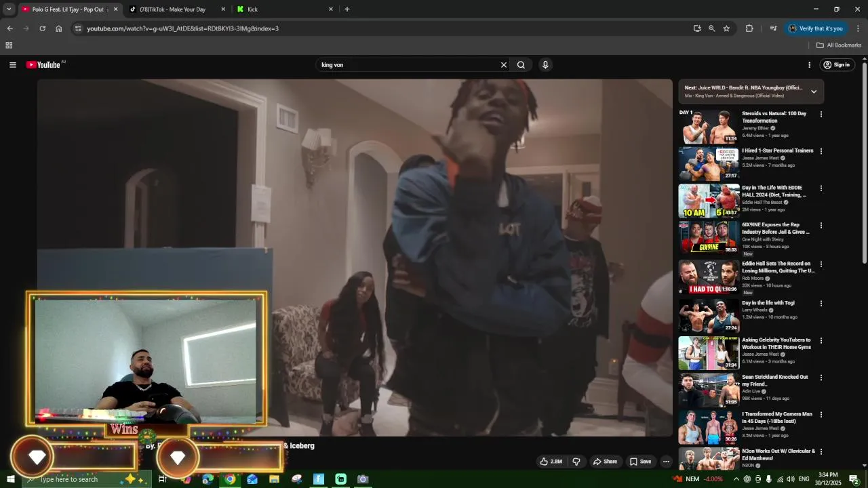Show hidden system tray icons
The width and height of the screenshot is (868, 488).
pos(736,479)
